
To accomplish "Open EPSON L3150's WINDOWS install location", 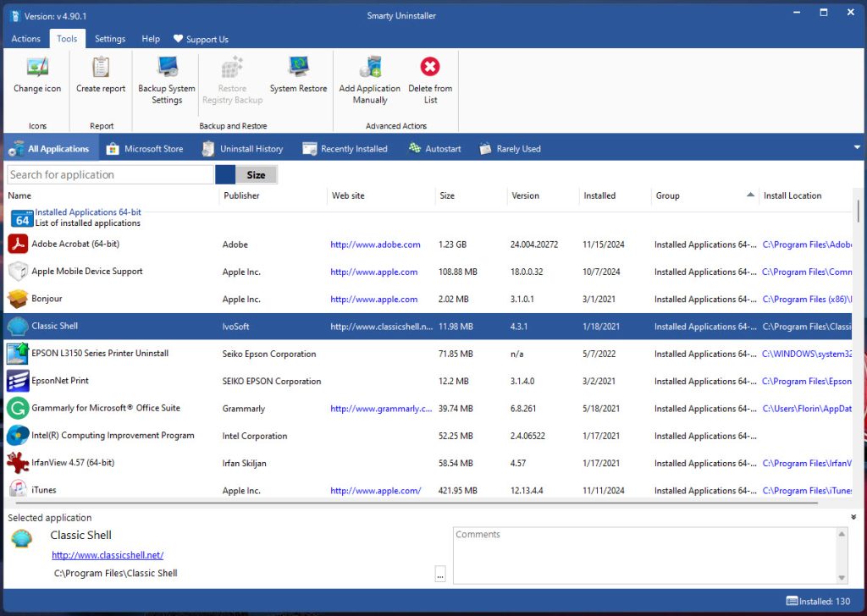I will tap(807, 355).
